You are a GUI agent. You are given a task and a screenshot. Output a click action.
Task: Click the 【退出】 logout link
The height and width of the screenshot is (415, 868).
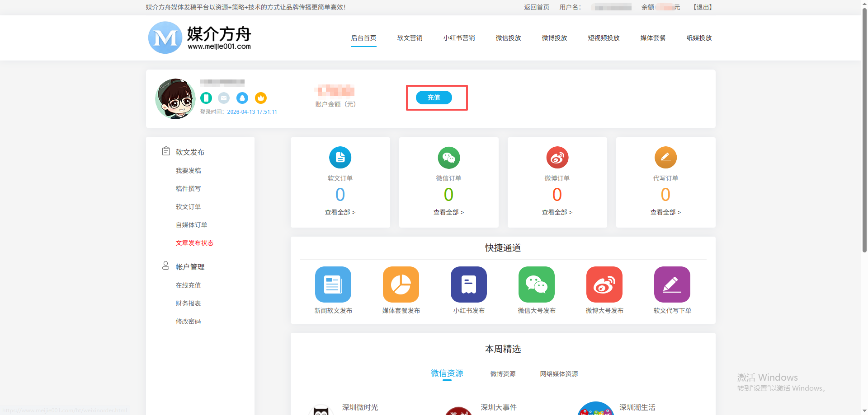pos(703,7)
